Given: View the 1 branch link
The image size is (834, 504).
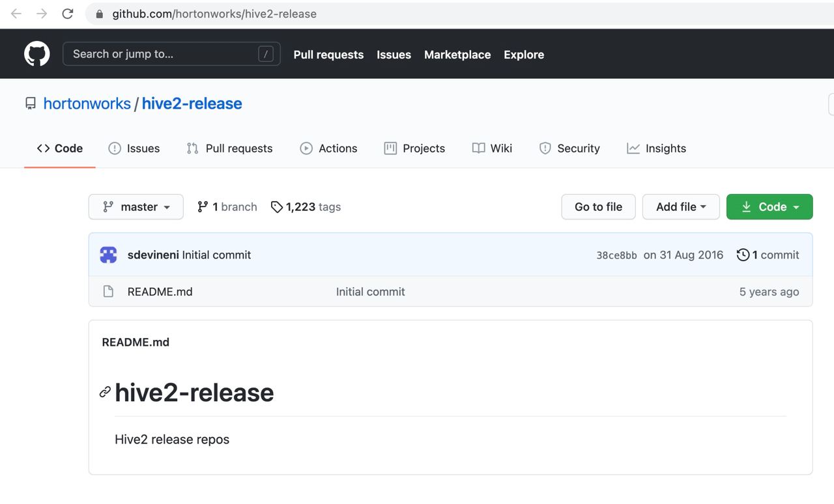Looking at the screenshot, I should click(227, 207).
